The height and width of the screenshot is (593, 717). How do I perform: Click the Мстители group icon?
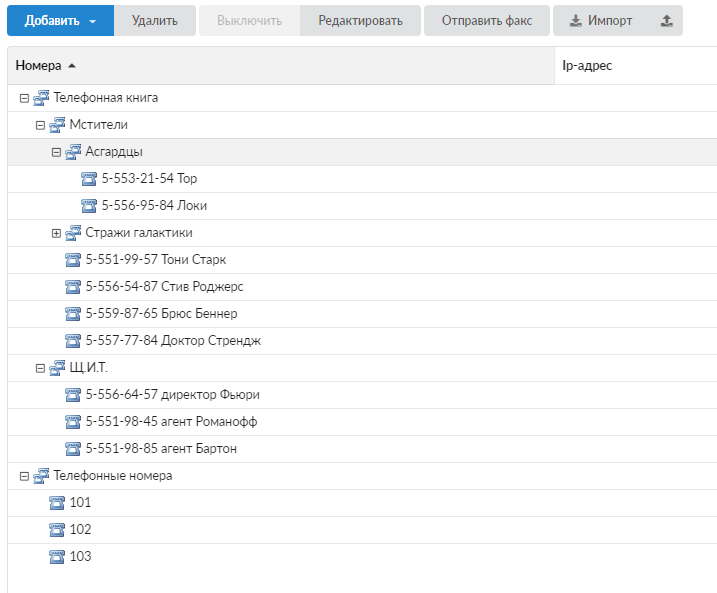click(x=57, y=125)
